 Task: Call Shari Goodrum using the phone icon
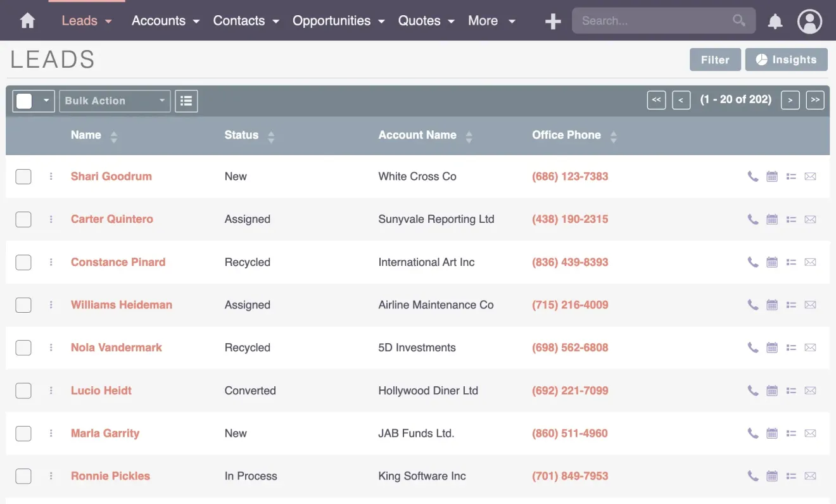752,177
